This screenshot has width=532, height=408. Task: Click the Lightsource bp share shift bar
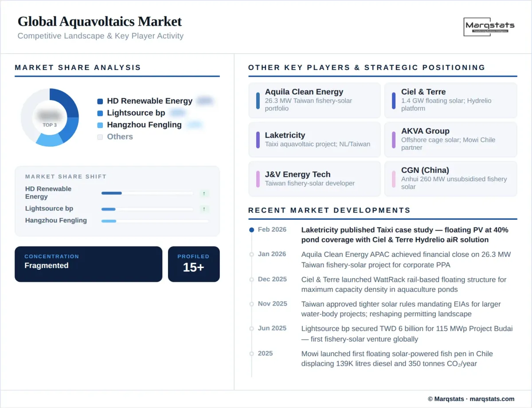tap(147, 209)
